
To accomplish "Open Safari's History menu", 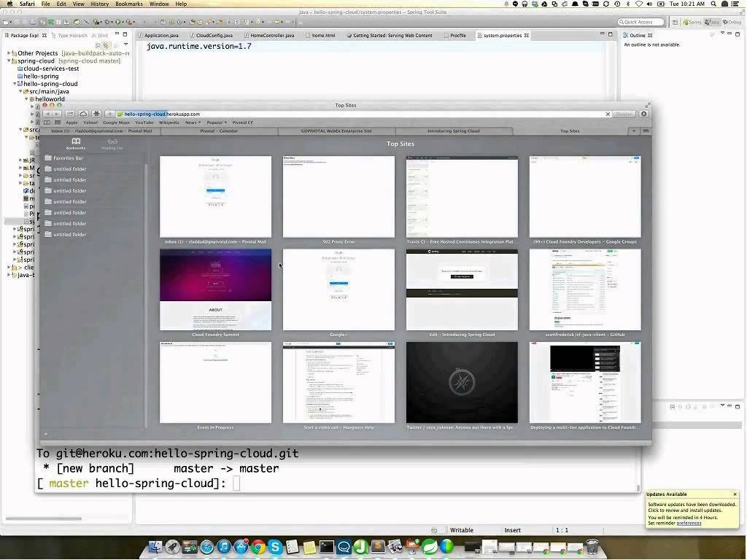I will (x=99, y=4).
